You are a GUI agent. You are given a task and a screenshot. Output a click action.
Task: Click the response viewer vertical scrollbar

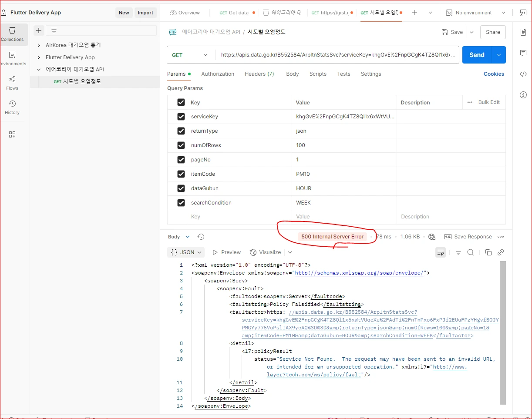point(503,333)
